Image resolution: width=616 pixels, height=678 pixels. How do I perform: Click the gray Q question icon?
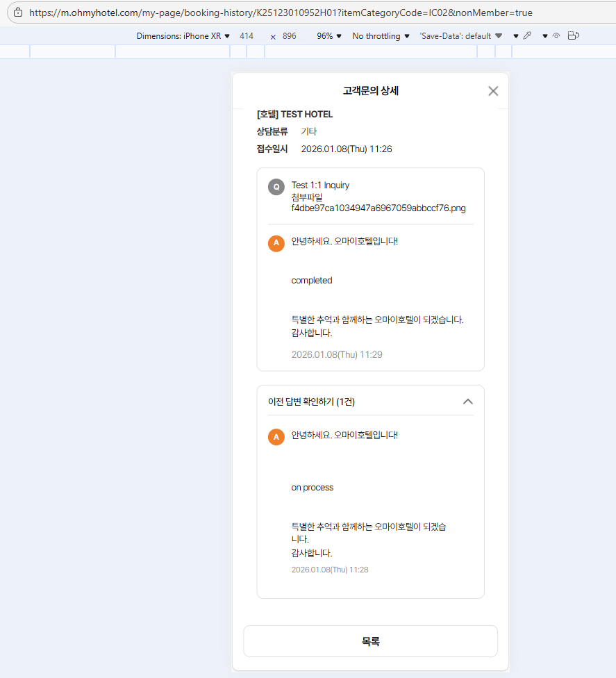[276, 188]
